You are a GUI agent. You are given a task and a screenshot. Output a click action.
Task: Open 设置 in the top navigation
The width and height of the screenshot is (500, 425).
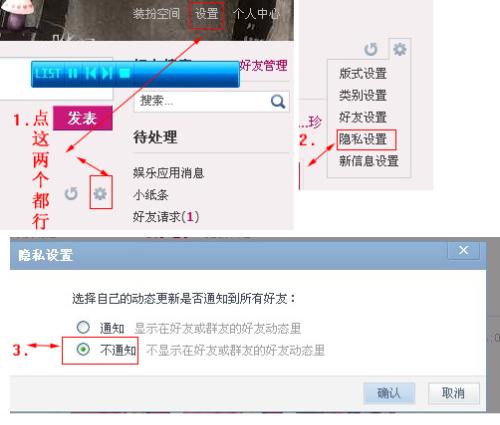coord(206,14)
